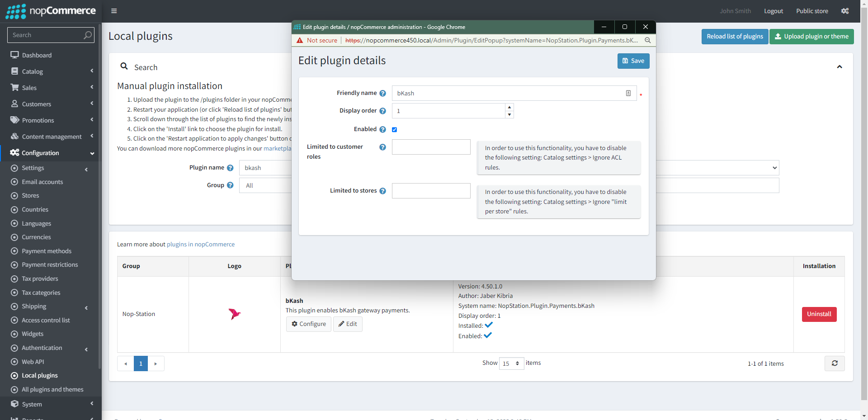Go to next page arrow in pager
The width and height of the screenshot is (868, 420).
click(x=156, y=363)
